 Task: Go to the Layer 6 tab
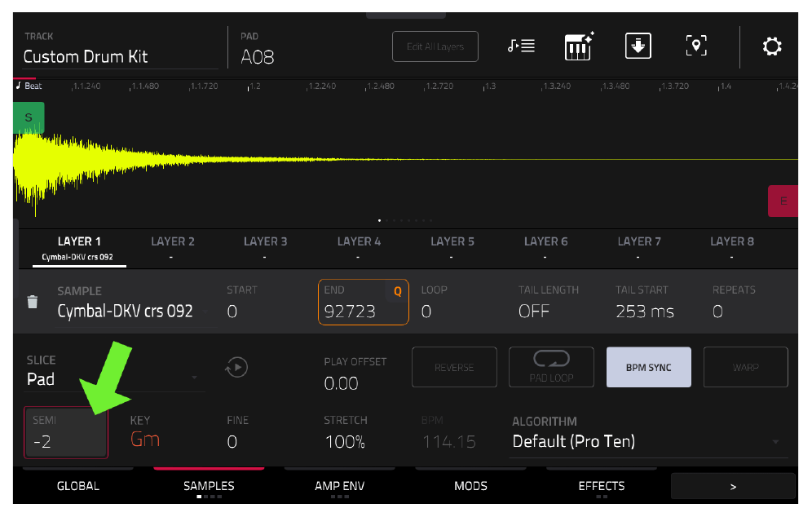point(545,247)
